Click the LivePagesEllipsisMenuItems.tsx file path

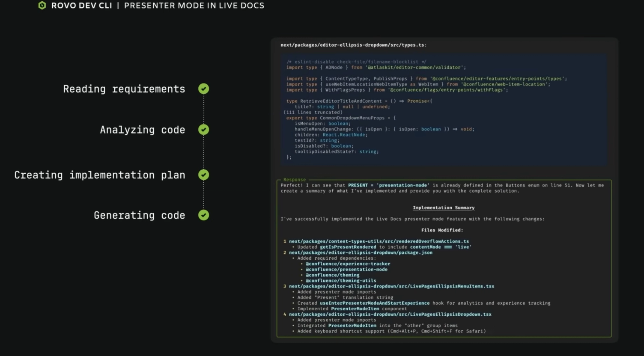[391, 286]
